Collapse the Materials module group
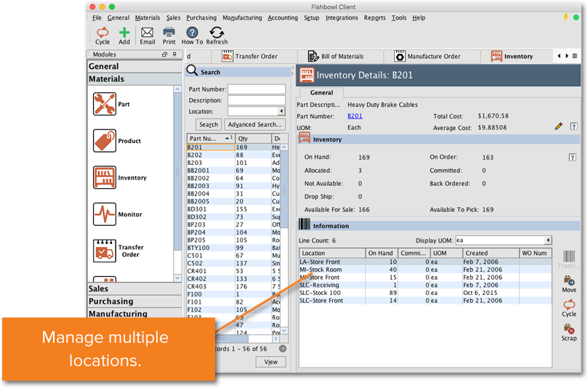Screen dimensions: 588x388 point(134,78)
